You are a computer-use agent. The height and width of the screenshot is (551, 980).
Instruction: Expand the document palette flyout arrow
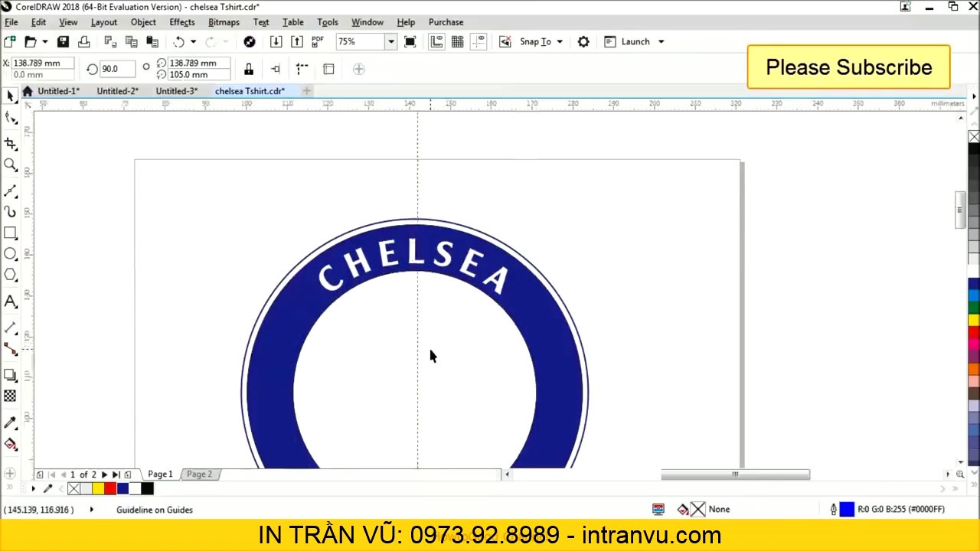pyautogui.click(x=33, y=488)
